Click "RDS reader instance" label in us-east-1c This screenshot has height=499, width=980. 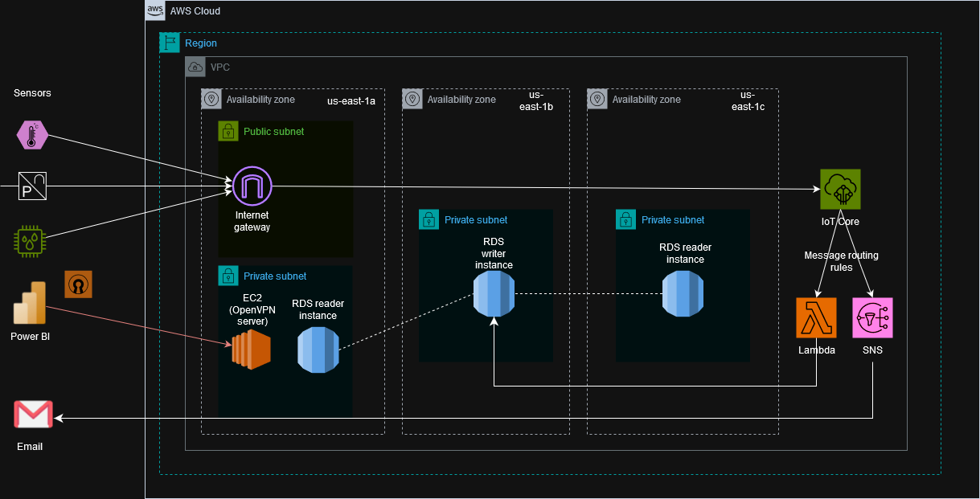pos(685,254)
